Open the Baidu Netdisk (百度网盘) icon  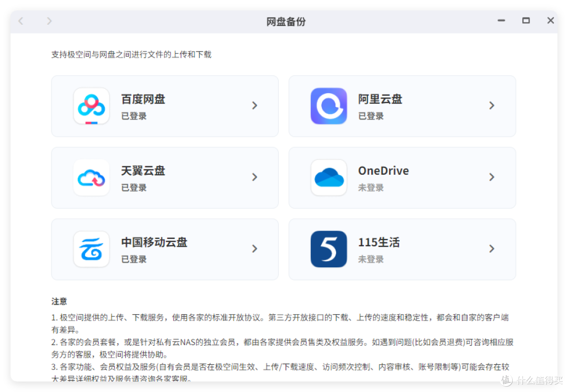tap(92, 106)
